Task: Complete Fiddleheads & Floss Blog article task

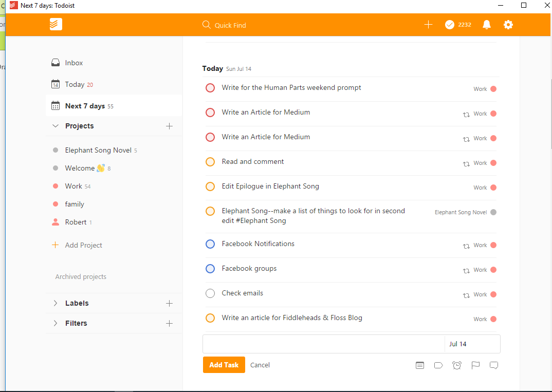Action: tap(210, 318)
